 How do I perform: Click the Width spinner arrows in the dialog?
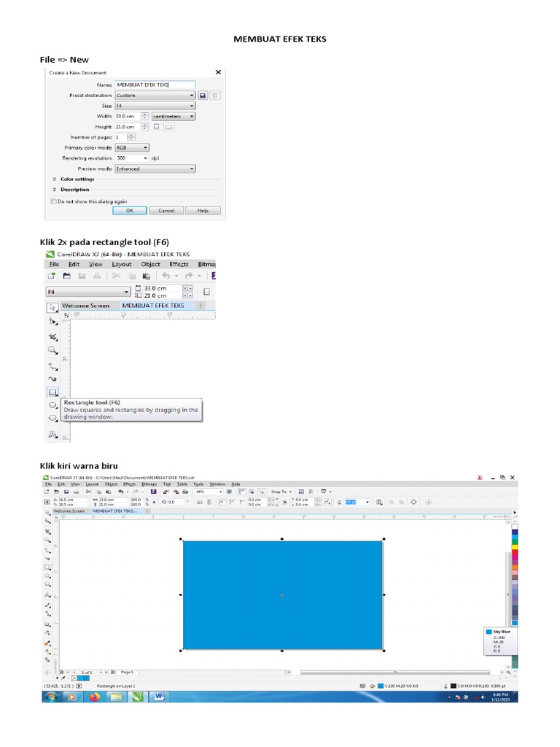(145, 116)
